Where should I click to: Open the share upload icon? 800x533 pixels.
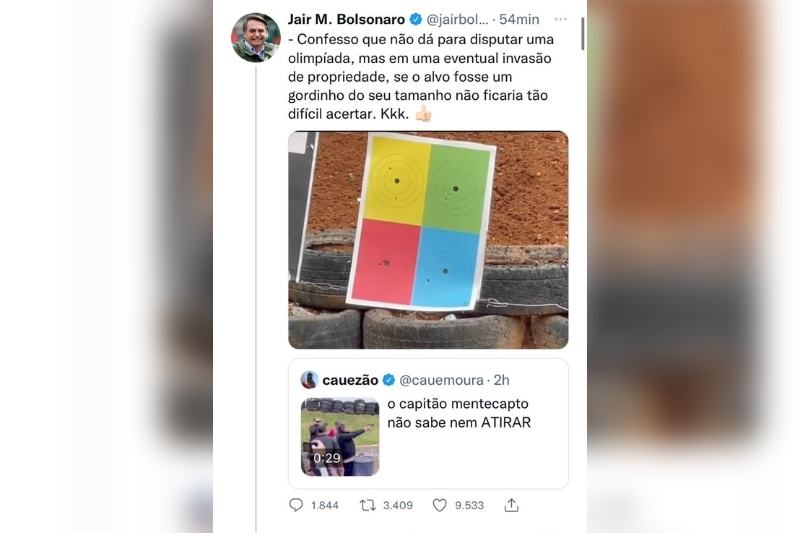(x=511, y=505)
